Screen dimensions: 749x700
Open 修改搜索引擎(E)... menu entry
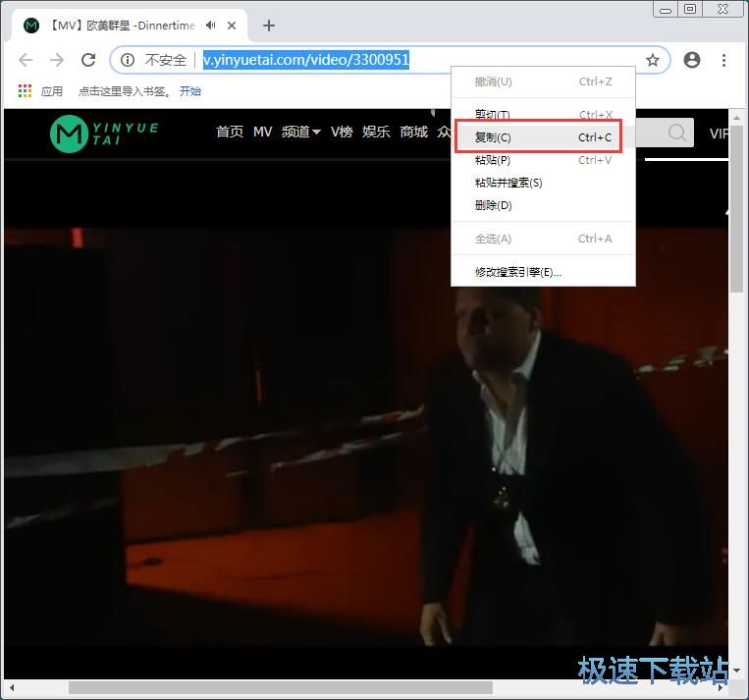click(543, 272)
